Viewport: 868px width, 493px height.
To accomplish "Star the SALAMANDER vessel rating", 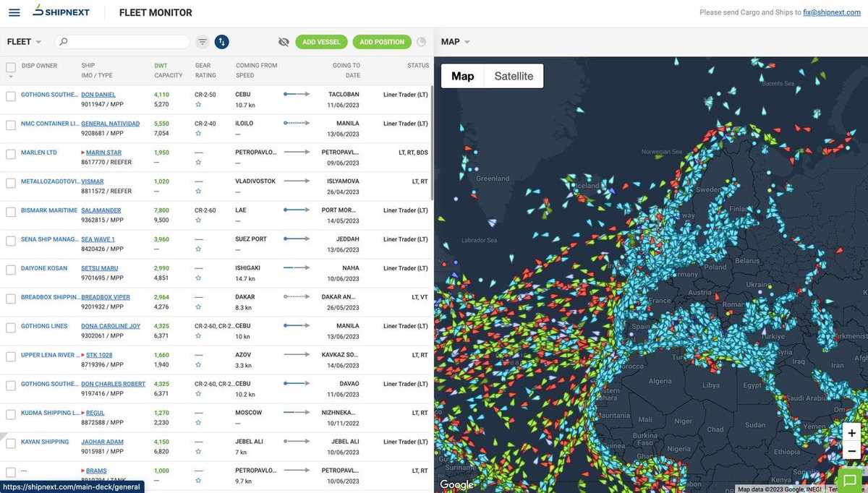I will click(x=198, y=220).
